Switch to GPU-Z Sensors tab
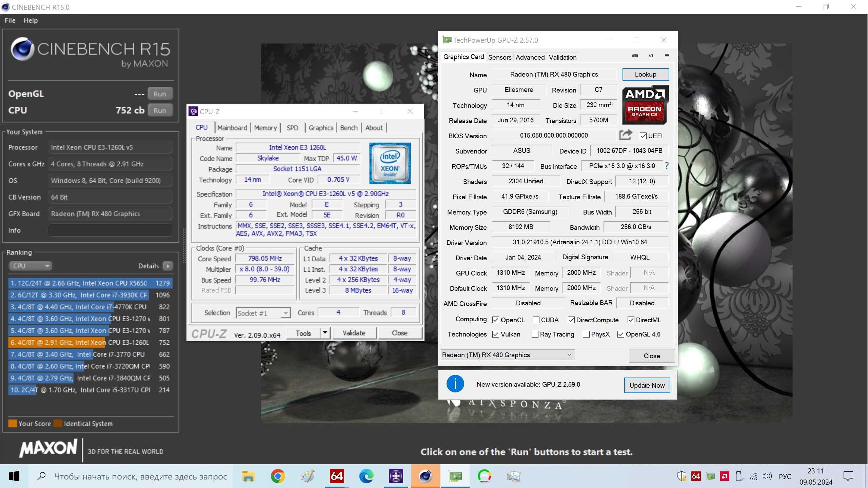 (x=500, y=57)
